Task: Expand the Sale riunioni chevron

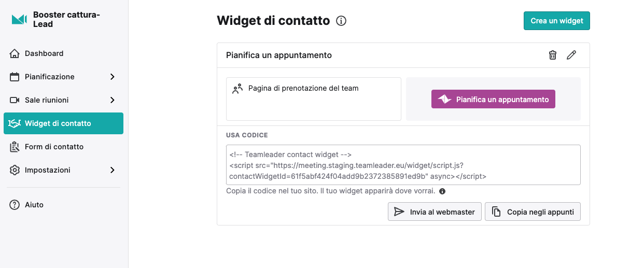Action: point(113,100)
